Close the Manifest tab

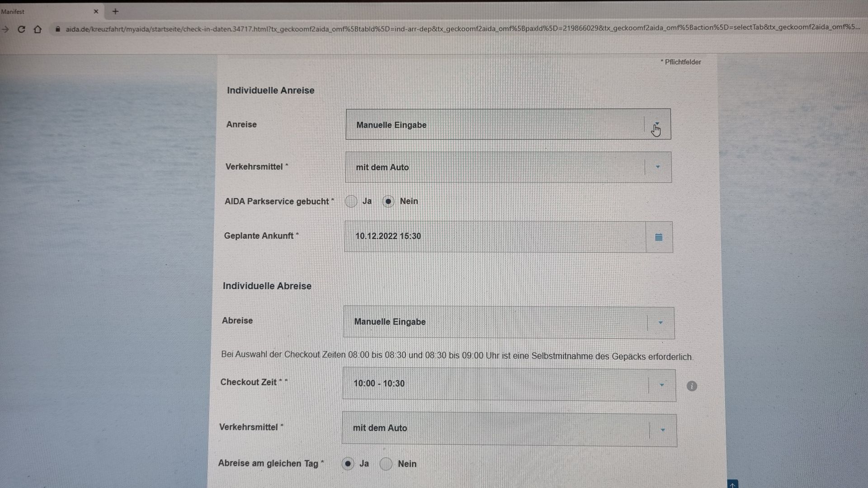pyautogui.click(x=96, y=11)
